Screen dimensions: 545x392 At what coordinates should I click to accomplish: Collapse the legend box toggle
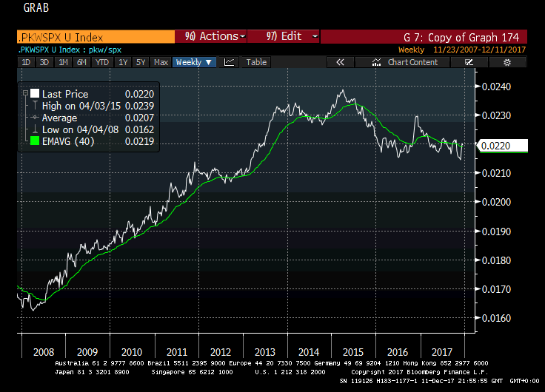(x=25, y=93)
